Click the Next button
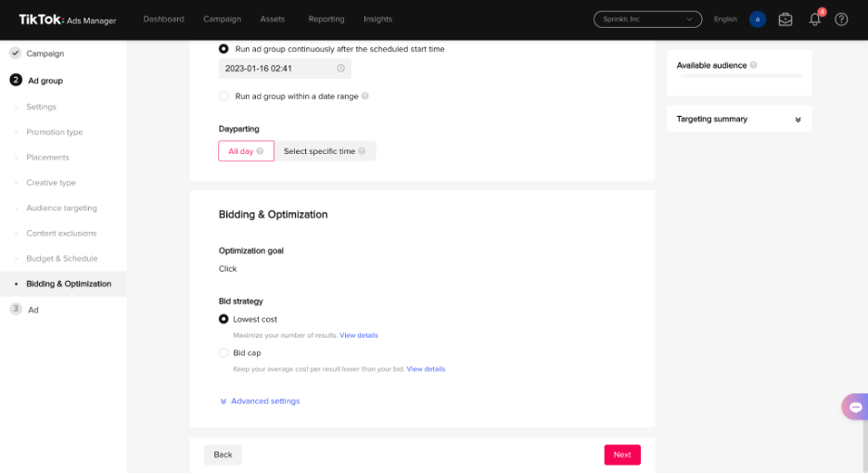 [x=622, y=454]
